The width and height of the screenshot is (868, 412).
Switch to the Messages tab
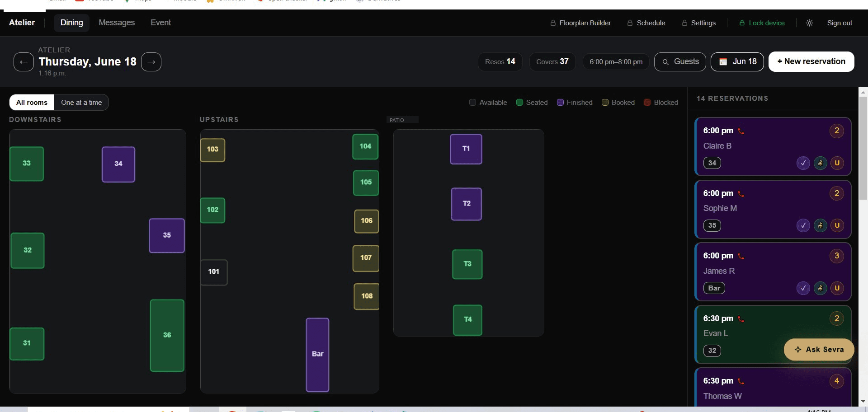(116, 22)
